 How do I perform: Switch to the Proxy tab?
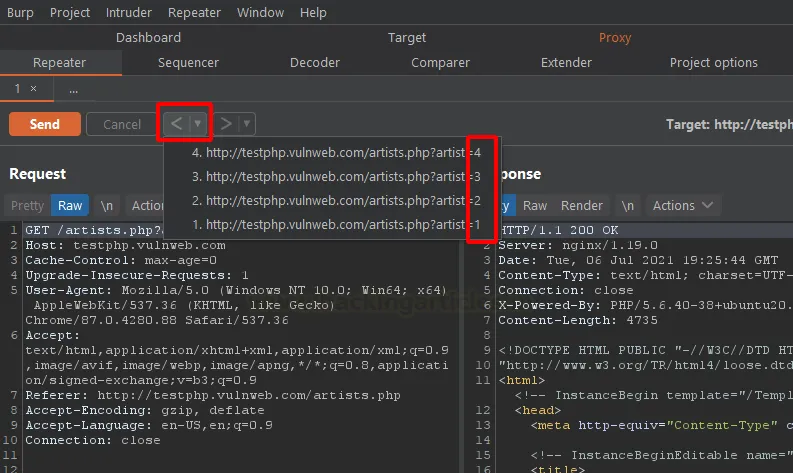pyautogui.click(x=615, y=37)
